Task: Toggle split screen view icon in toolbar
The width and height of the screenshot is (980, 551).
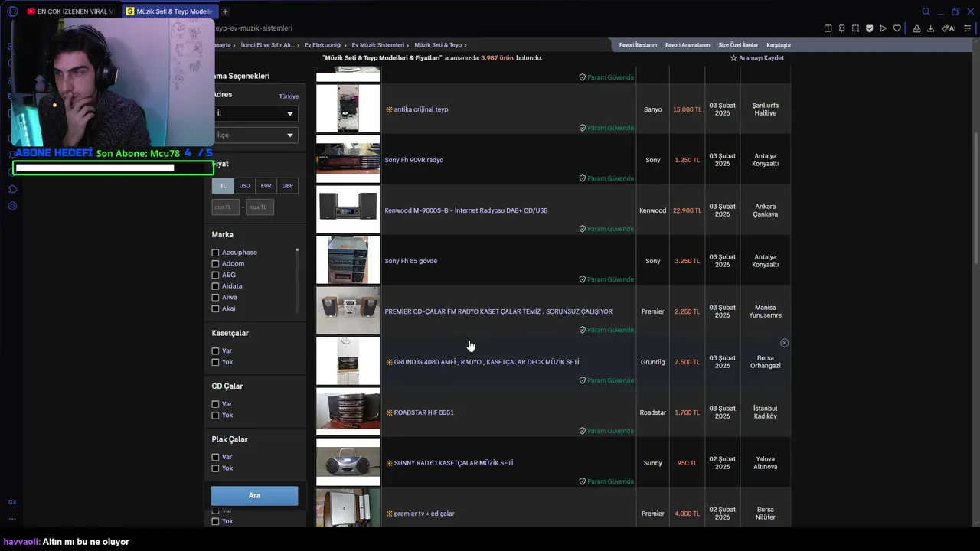Action: point(828,28)
